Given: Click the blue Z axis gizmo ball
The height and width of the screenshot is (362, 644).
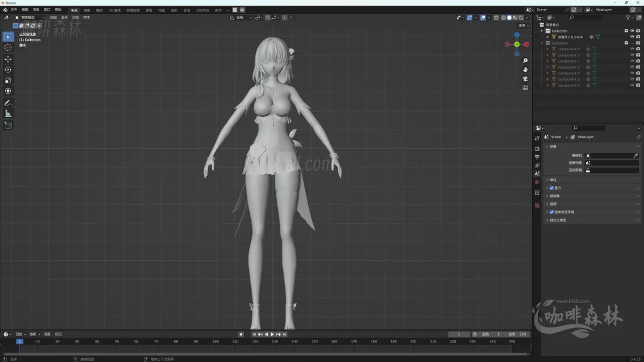Looking at the screenshot, I should tap(517, 35).
